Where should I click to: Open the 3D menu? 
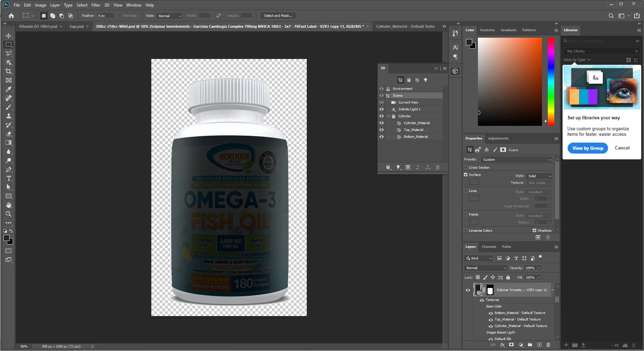click(107, 5)
